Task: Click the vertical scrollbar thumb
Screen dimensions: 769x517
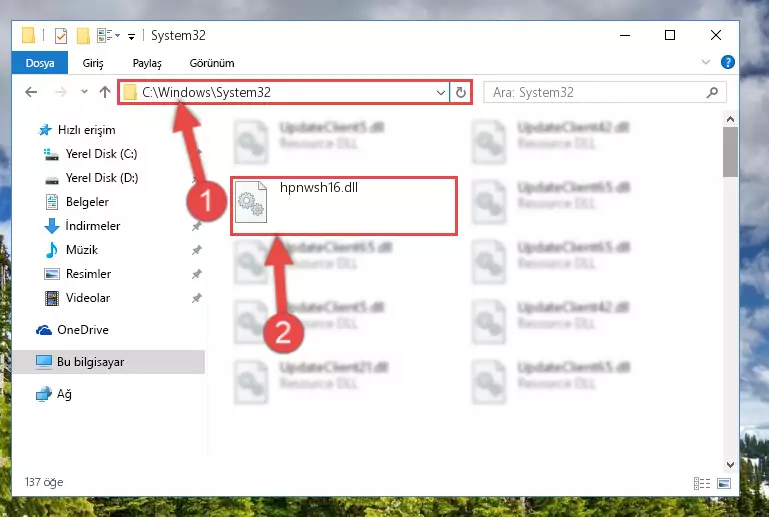Action: pyautogui.click(x=730, y=152)
